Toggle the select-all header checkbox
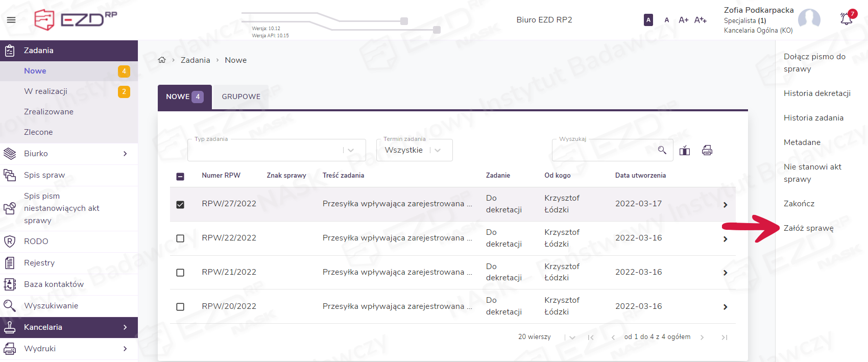Screen dimensions: 868x362 (180, 176)
